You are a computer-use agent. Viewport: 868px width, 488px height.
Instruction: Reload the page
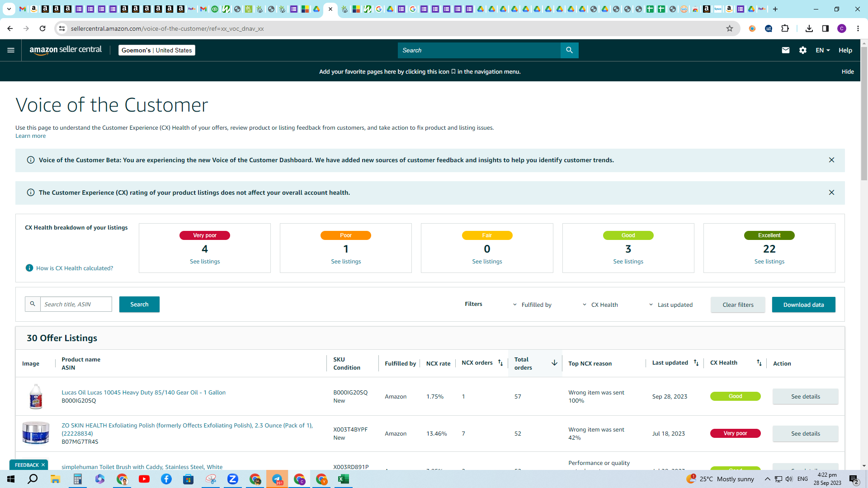[x=42, y=28]
